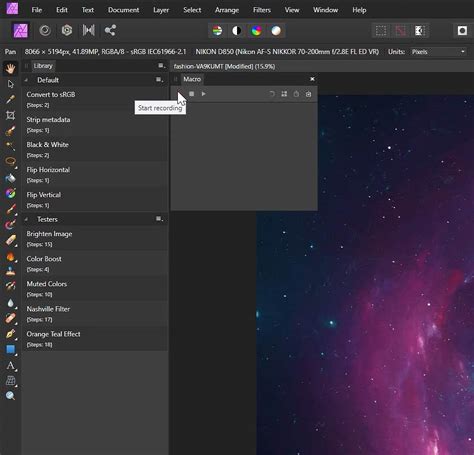Apply Auto Colors color wheel icon
Screen dimensions: 474x455
point(256,31)
